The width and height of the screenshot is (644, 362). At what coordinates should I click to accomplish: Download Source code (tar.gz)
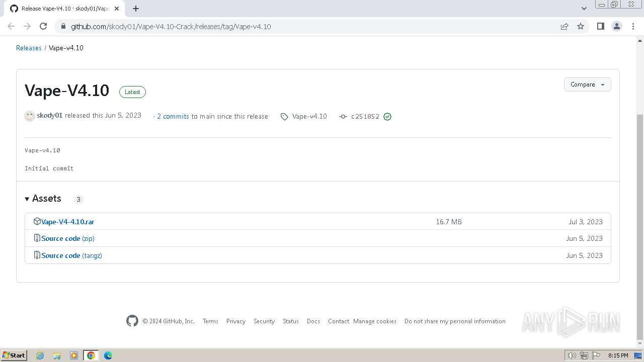tap(71, 255)
